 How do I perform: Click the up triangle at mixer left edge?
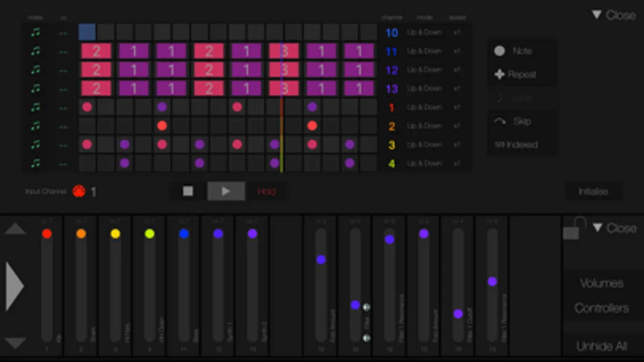coord(15,229)
